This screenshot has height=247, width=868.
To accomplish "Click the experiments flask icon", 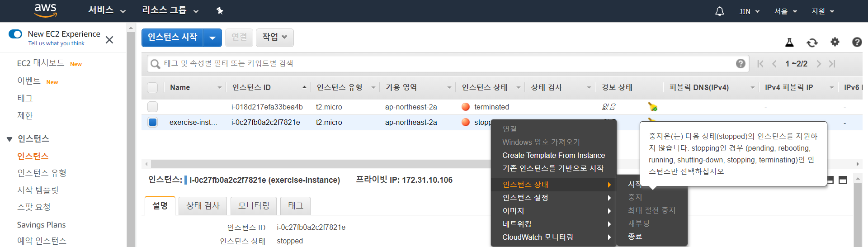I will 789,43.
